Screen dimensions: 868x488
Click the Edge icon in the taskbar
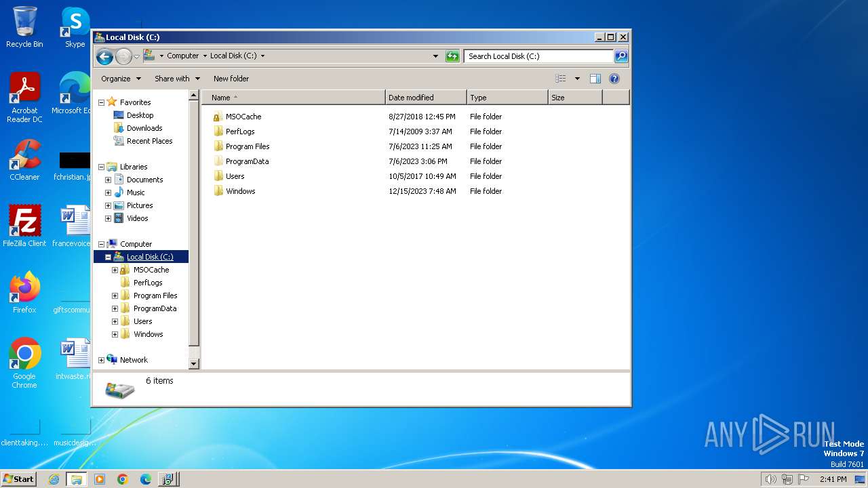[146, 479]
